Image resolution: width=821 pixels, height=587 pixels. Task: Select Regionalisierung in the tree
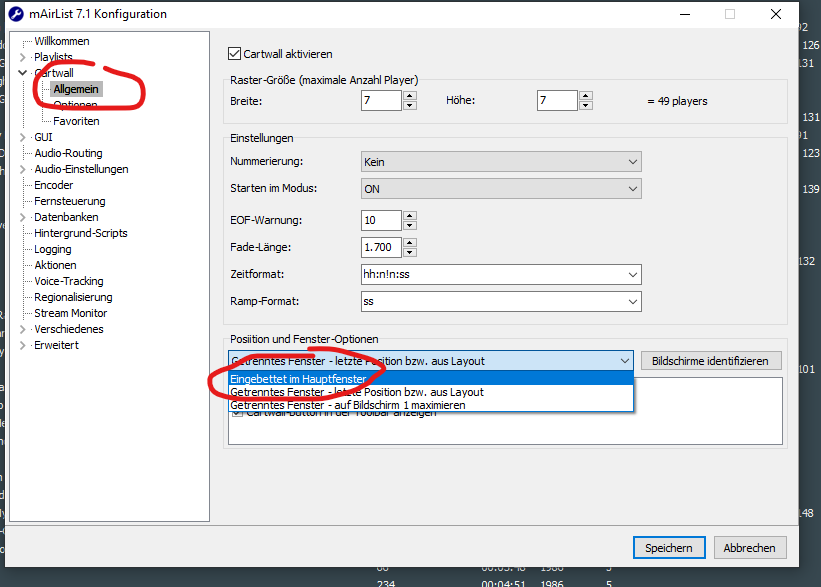(x=73, y=297)
